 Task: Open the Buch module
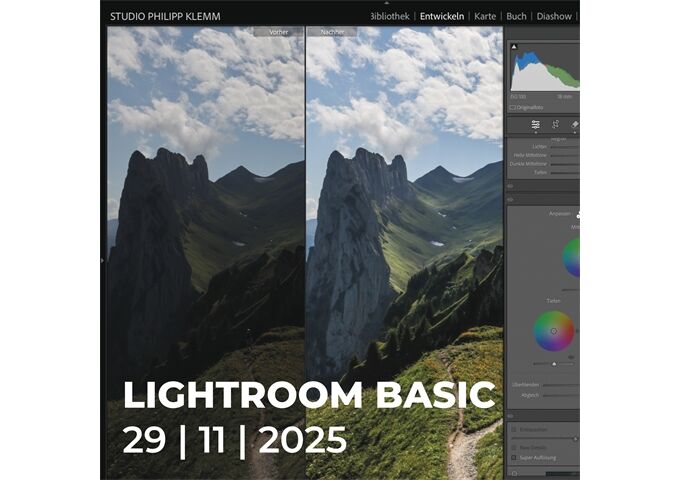[516, 16]
